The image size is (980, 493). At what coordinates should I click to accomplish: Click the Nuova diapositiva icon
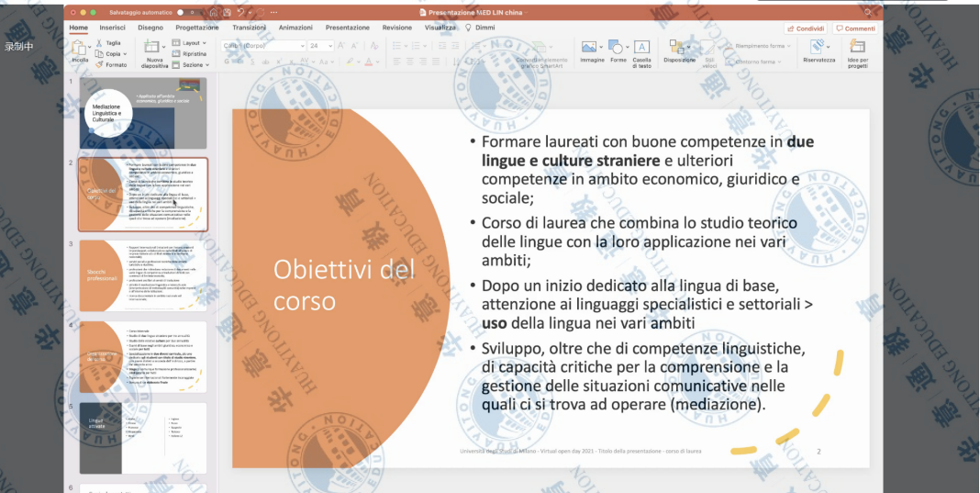150,46
